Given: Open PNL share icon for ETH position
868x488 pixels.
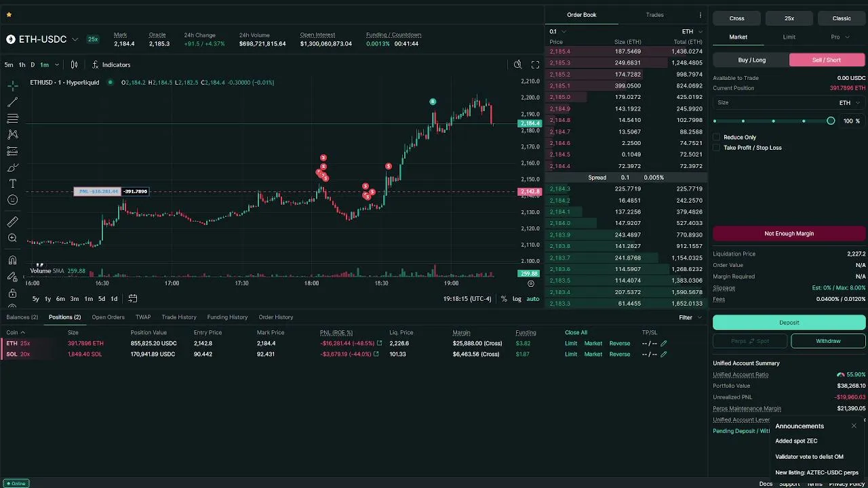Looking at the screenshot, I should (x=379, y=344).
